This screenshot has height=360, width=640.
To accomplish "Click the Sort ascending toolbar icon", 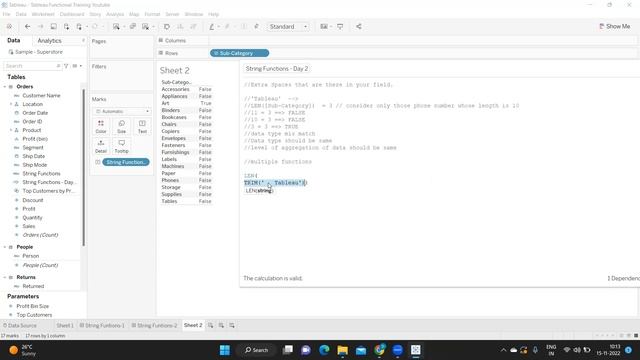I will point(180,27).
